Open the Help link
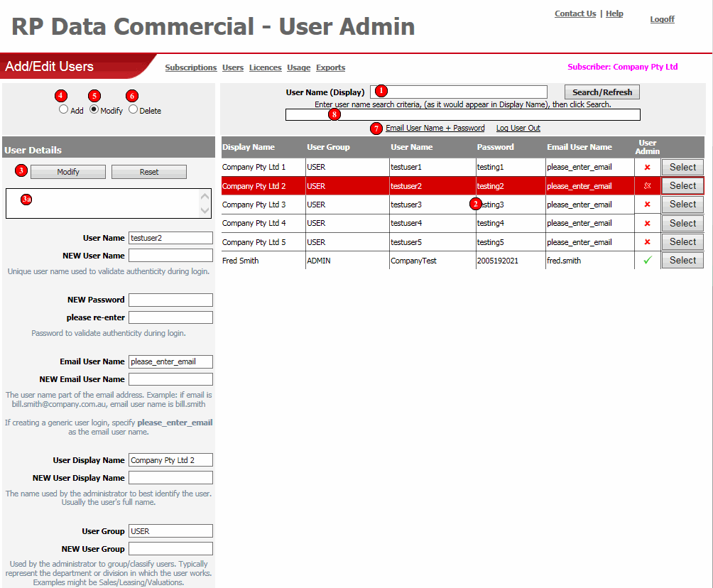713x588 pixels. point(614,13)
